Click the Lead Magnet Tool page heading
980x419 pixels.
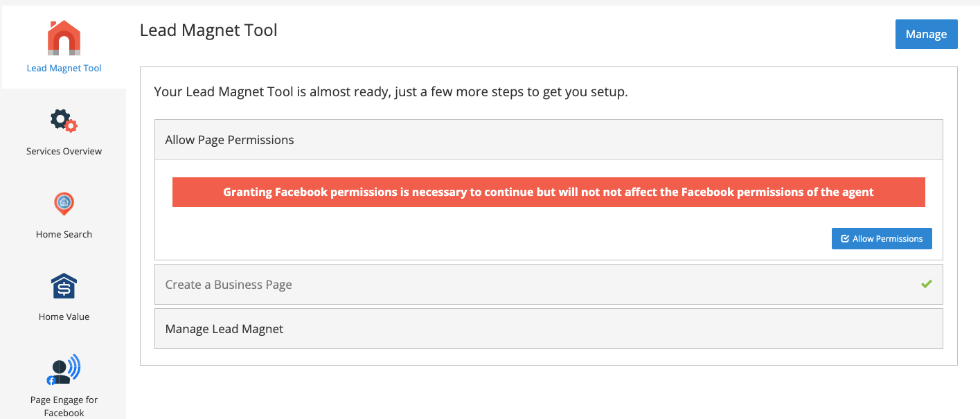coord(208,30)
